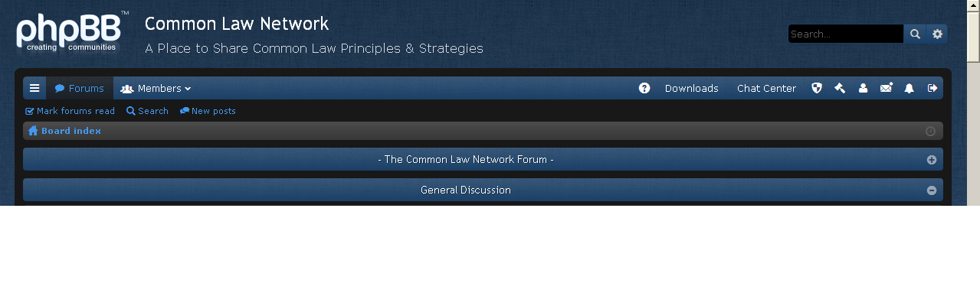Viewport: 980px width, 306px height.
Task: Collapse the General Discussion category
Action: (932, 190)
